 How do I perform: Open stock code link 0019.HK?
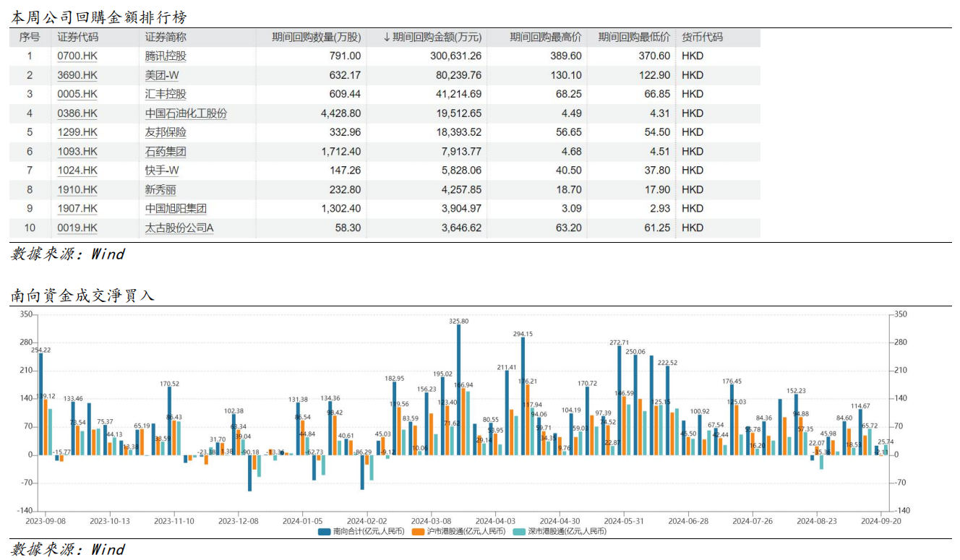(x=77, y=228)
